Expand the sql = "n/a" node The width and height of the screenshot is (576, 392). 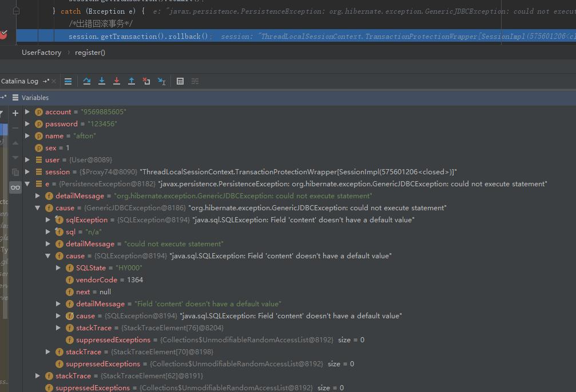point(47,232)
